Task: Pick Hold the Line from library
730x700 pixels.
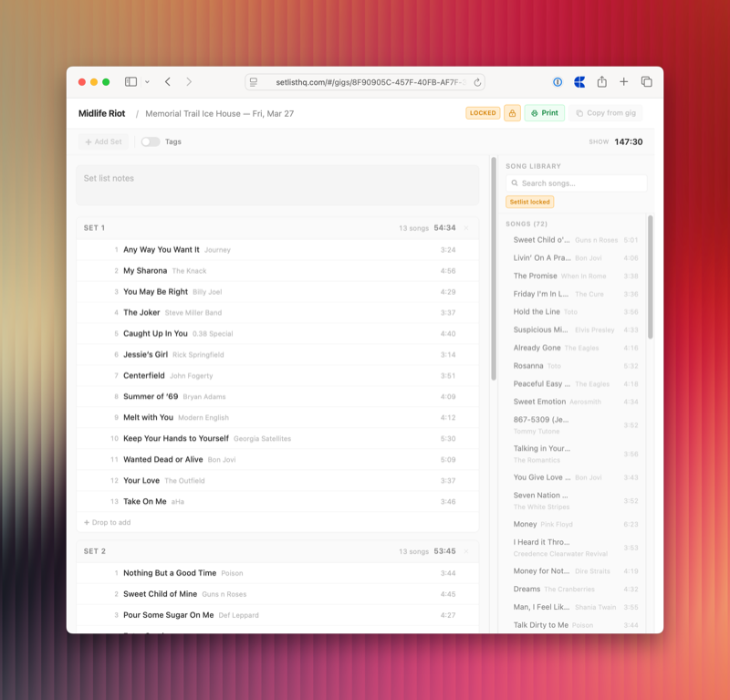Action: (x=576, y=311)
